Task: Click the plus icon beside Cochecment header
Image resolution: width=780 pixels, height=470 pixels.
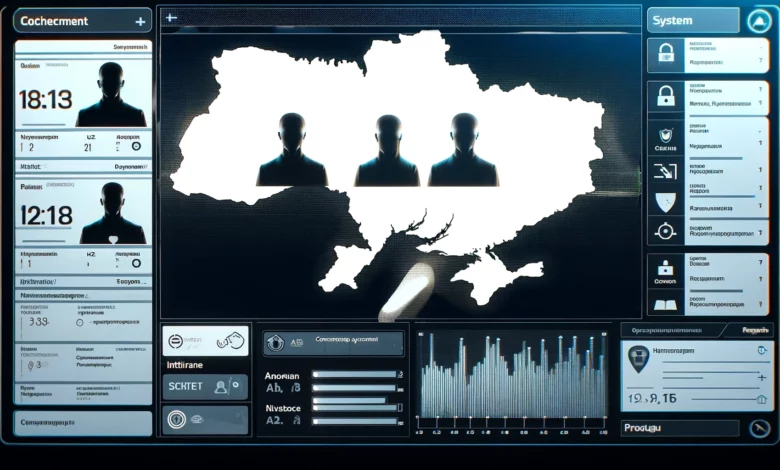Action: click(138, 21)
